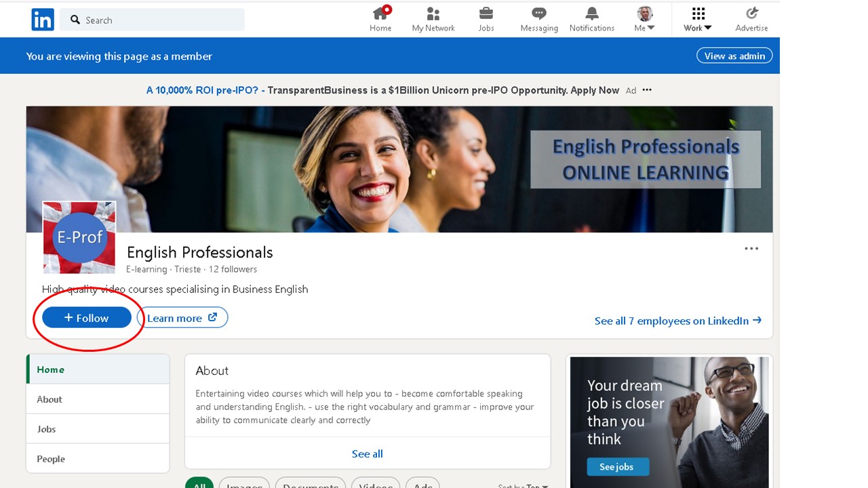The image size is (868, 488).
Task: Expand the Work apps grid menu
Action: pyautogui.click(x=698, y=19)
